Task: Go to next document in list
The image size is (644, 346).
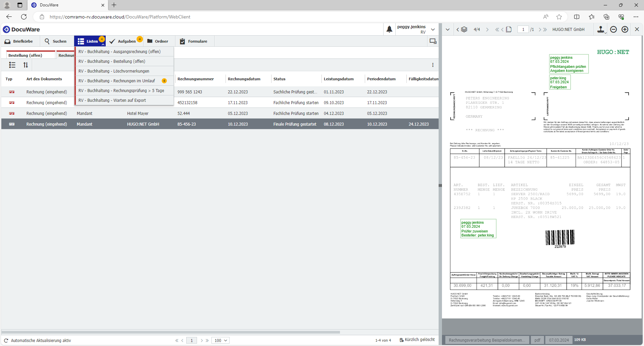Action: tap(487, 30)
